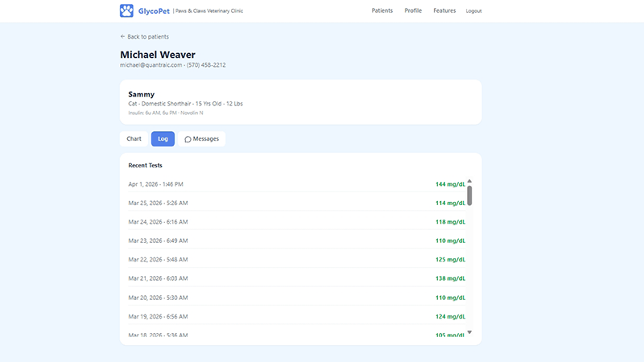The height and width of the screenshot is (362, 644).
Task: Click the scrollbar down arrow in Recent Tests
Action: tap(469, 332)
